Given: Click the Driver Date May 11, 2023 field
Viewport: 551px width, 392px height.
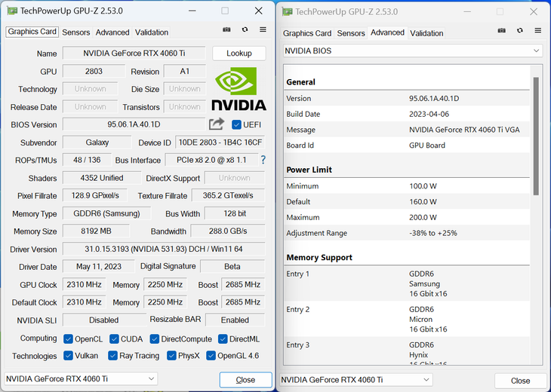Looking at the screenshot, I should click(99, 267).
